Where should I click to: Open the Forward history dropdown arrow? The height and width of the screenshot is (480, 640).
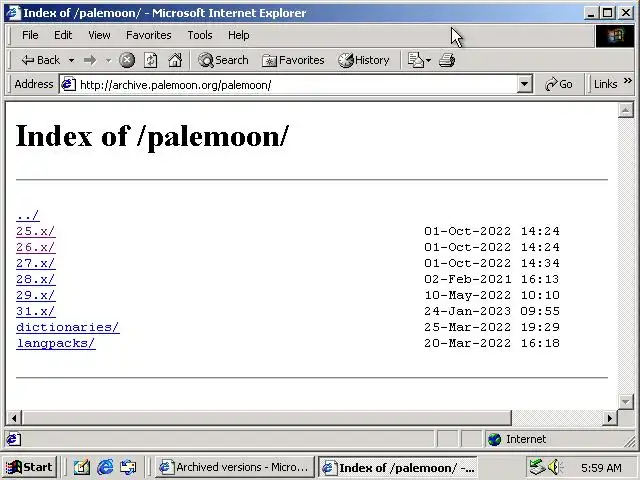[x=108, y=60]
